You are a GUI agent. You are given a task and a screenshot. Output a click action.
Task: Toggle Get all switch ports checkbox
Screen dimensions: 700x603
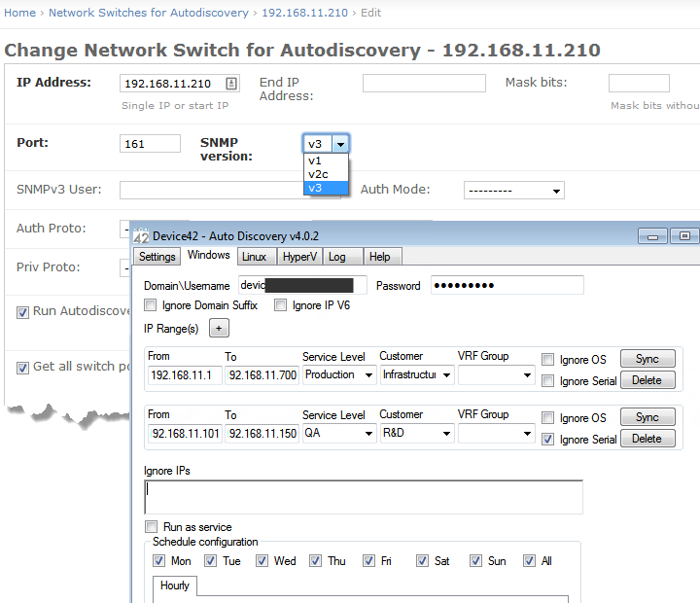tap(22, 368)
